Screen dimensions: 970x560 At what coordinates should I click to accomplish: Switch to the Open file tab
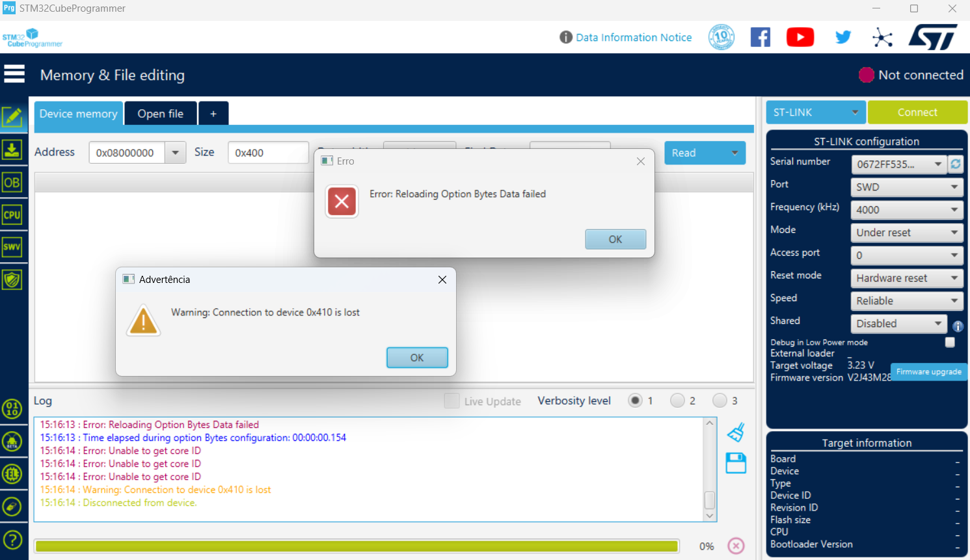160,113
